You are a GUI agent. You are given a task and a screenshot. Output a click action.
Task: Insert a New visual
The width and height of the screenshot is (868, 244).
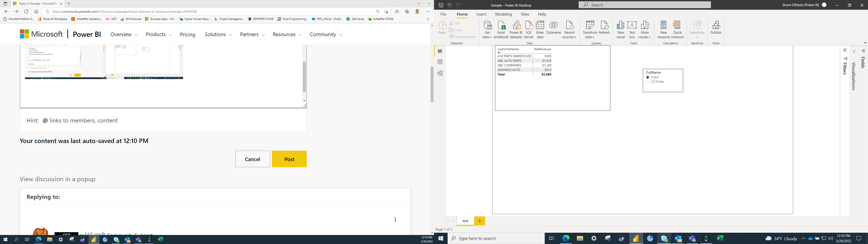pyautogui.click(x=621, y=30)
